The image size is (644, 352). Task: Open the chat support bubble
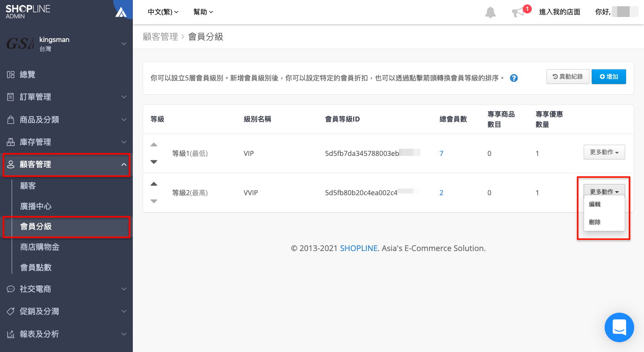[619, 327]
